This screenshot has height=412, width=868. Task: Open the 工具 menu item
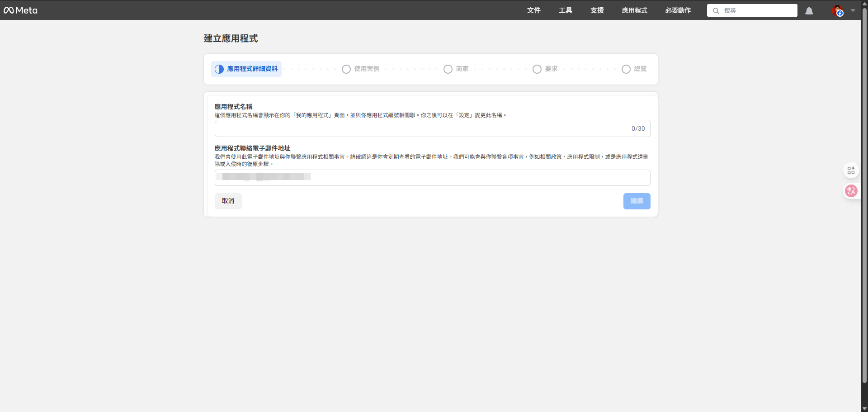(565, 10)
